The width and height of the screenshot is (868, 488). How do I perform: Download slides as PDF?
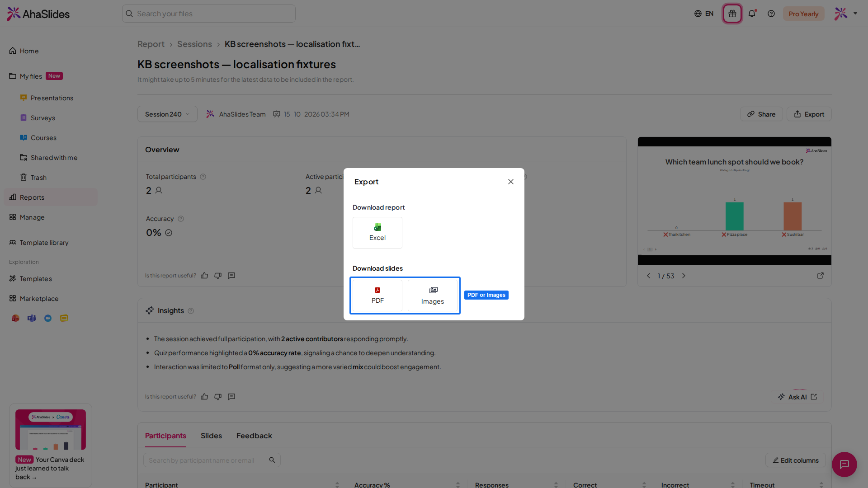[377, 295]
